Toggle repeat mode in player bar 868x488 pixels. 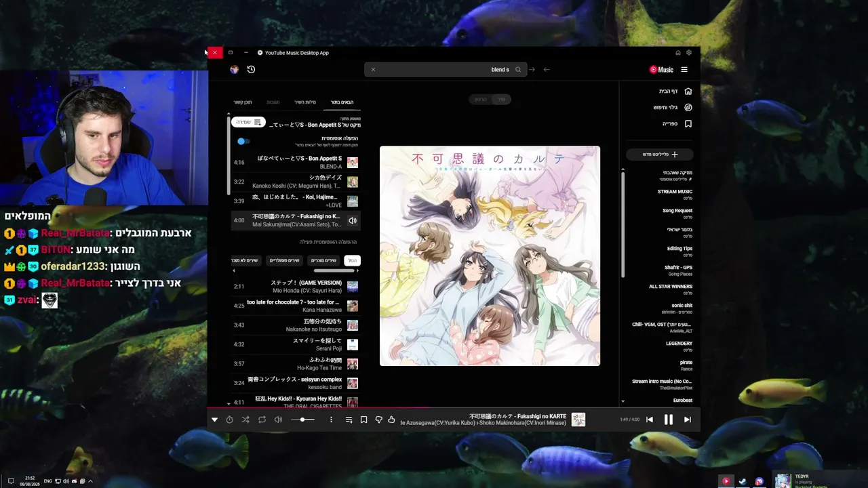[262, 420]
